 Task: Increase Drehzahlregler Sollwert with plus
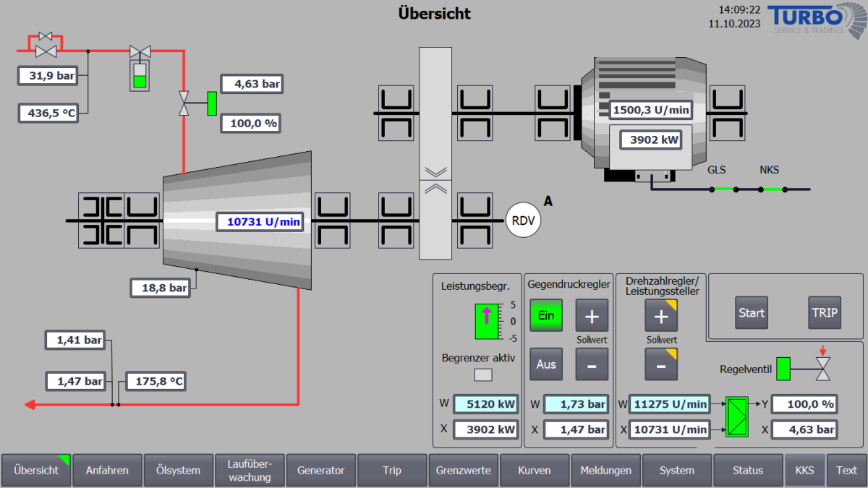(661, 315)
